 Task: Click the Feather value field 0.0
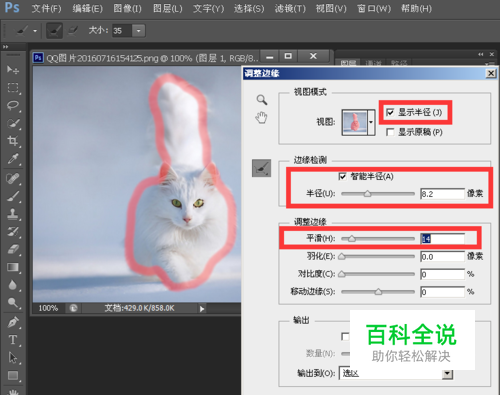click(x=442, y=256)
